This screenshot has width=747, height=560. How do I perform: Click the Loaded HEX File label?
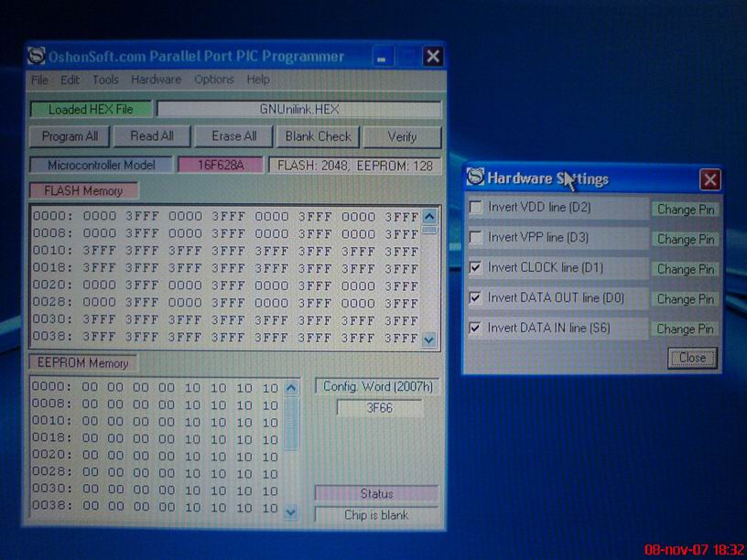click(91, 110)
